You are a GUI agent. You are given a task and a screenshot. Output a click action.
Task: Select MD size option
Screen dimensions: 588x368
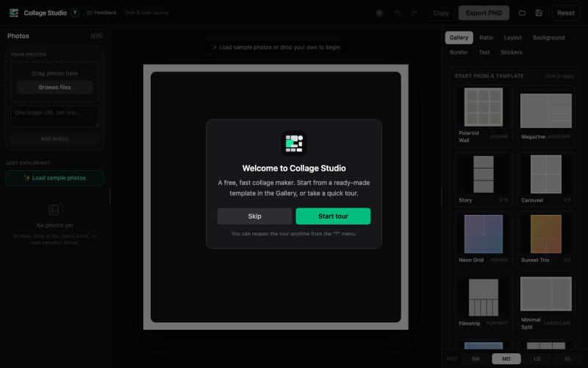506,359
